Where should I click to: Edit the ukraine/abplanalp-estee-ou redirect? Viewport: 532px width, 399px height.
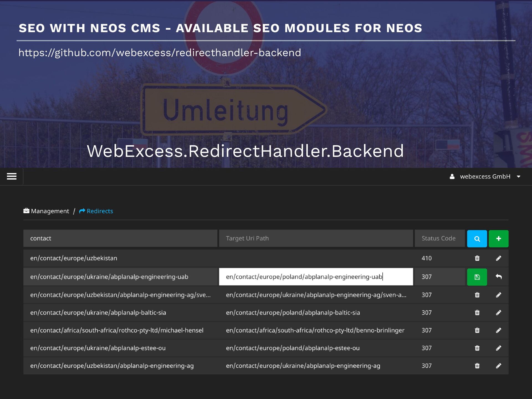pos(498,348)
